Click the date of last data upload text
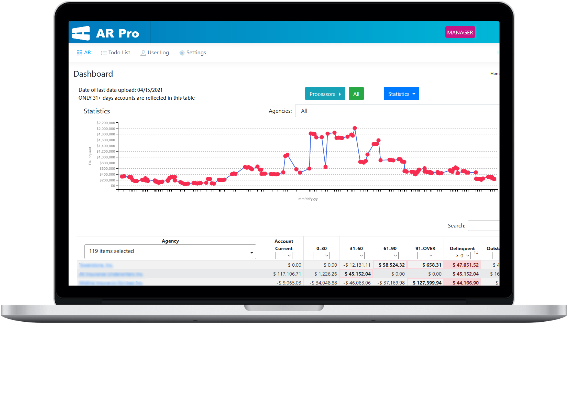Viewport: 570px width, 400px height. click(x=120, y=90)
